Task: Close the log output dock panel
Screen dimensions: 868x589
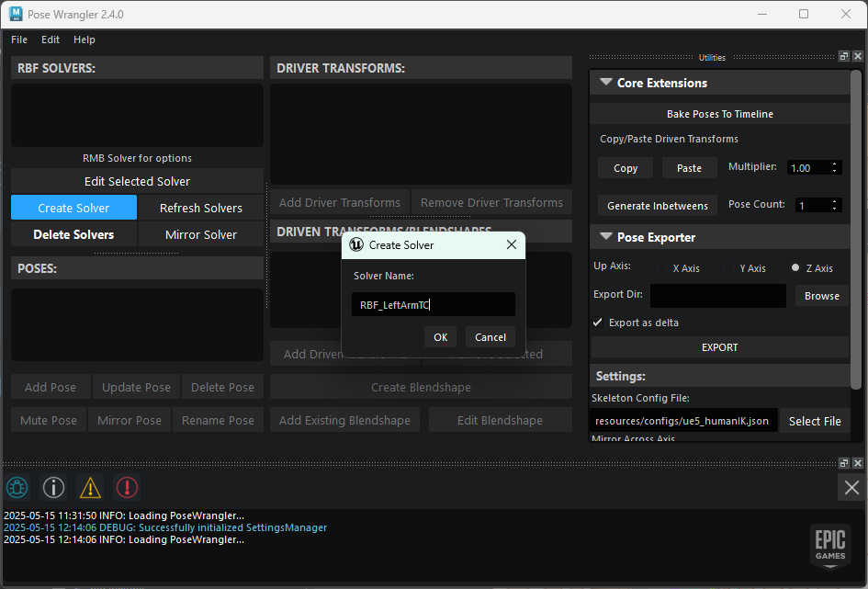Action: point(858,463)
